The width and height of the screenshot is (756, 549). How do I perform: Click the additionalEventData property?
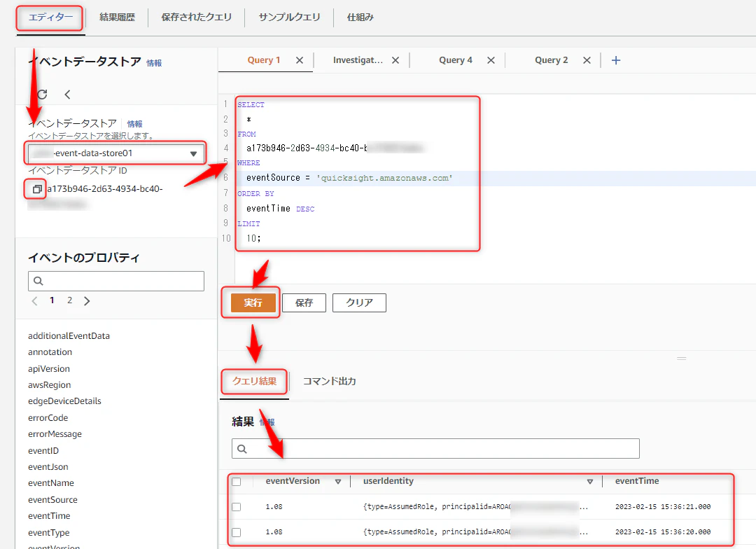(x=69, y=335)
